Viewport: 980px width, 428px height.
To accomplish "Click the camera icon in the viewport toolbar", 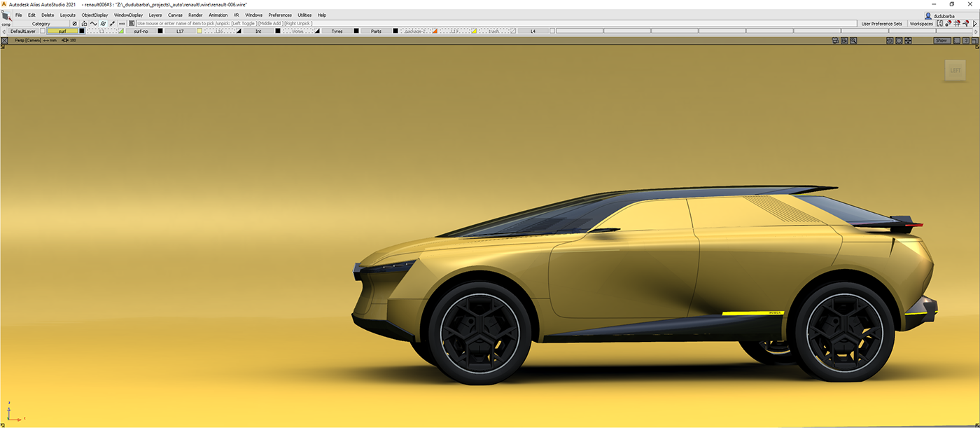I will click(836, 40).
